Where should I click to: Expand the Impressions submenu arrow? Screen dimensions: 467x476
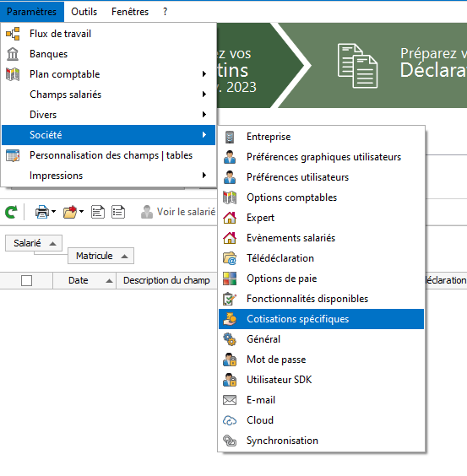204,176
